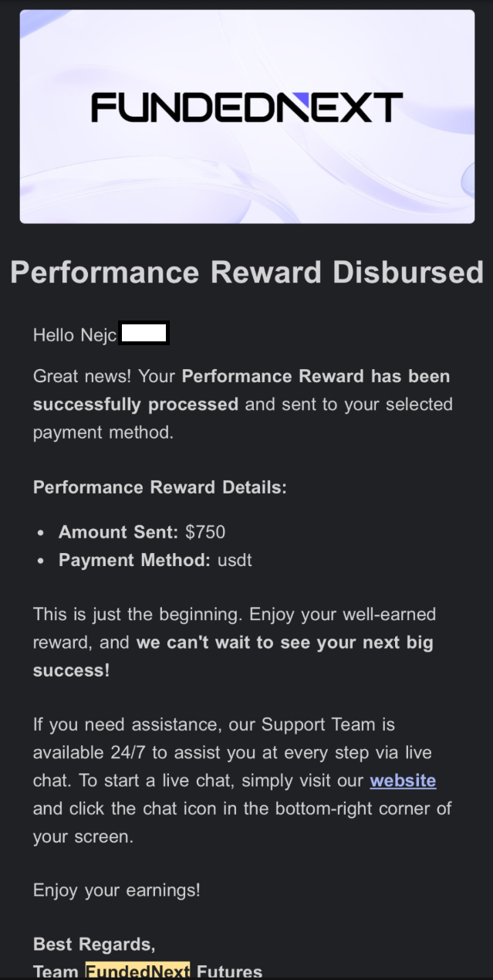Image resolution: width=493 pixels, height=980 pixels.
Task: Open the "website" hyperlink
Action: [403, 781]
